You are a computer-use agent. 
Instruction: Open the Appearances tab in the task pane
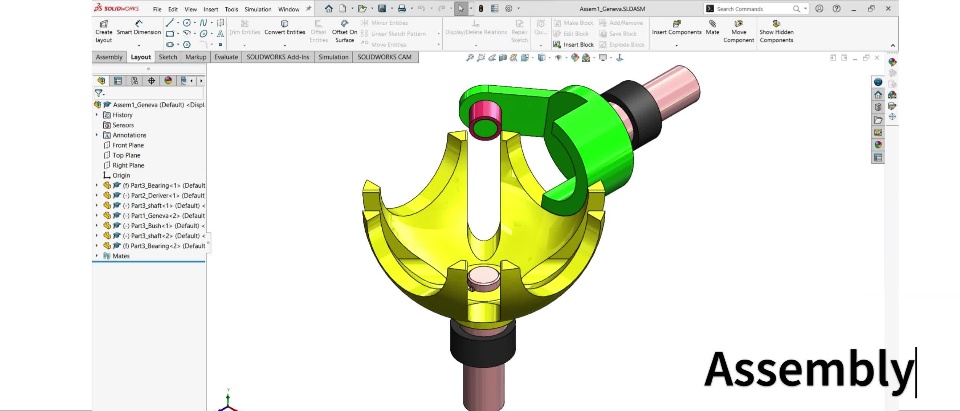point(878,145)
